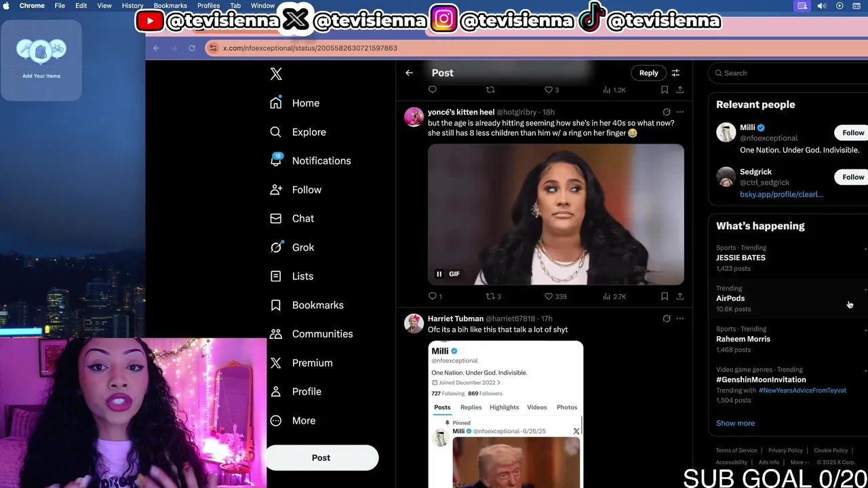Like the top post with 3 likes
Image resolution: width=868 pixels, height=488 pixels.
(x=549, y=89)
